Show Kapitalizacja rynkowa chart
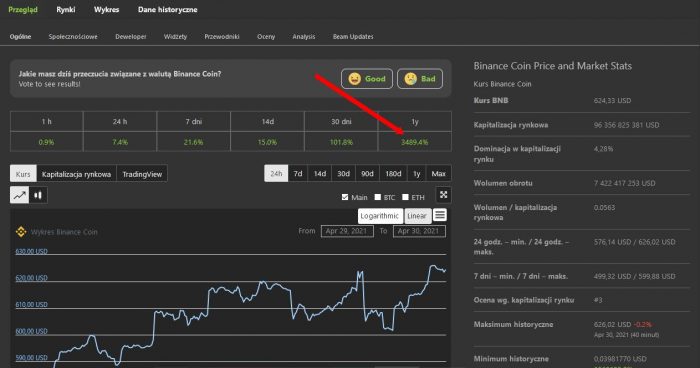 click(76, 174)
